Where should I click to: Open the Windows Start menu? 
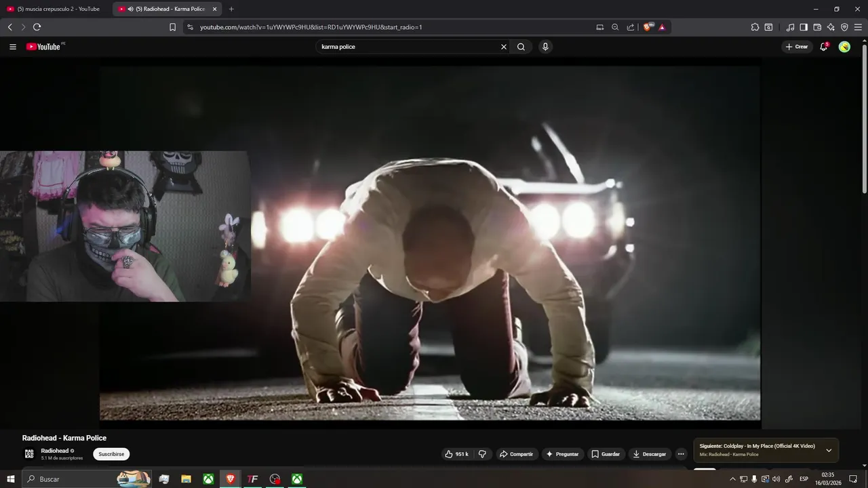click(11, 479)
